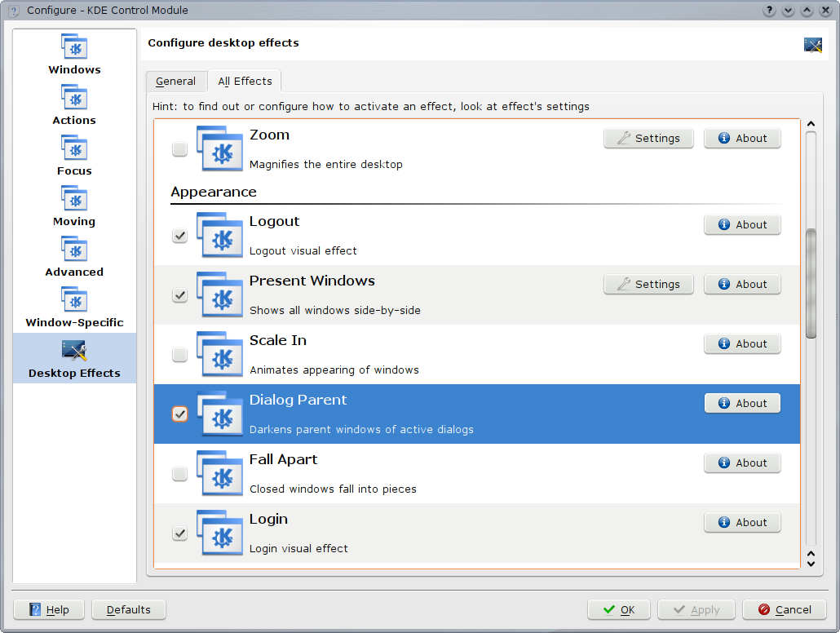The image size is (840, 633).
Task: Show About info for Fall Apart
Action: click(x=742, y=463)
